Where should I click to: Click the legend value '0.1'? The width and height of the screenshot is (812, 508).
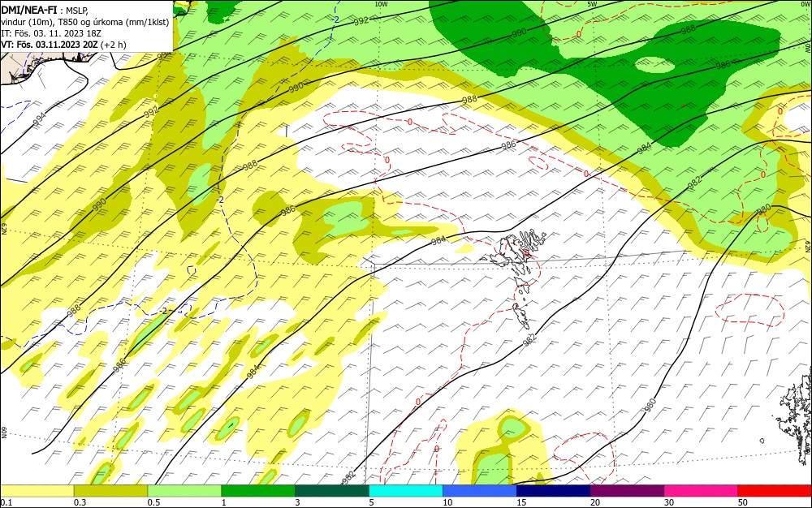click(x=6, y=502)
